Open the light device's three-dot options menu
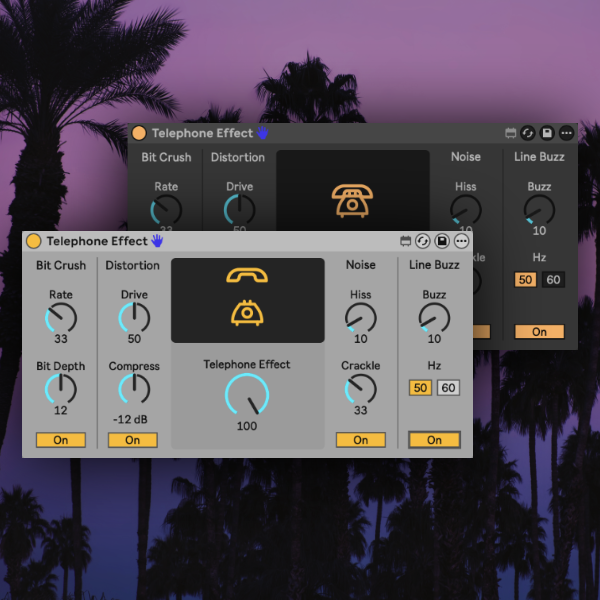600x600 pixels. pos(461,241)
